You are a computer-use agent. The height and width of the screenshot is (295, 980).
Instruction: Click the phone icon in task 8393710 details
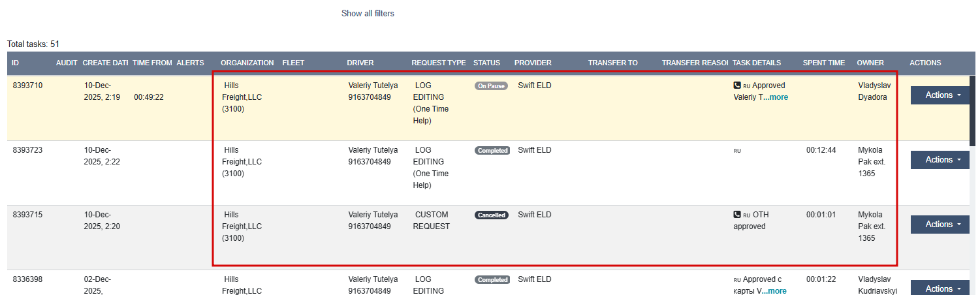pyautogui.click(x=737, y=85)
